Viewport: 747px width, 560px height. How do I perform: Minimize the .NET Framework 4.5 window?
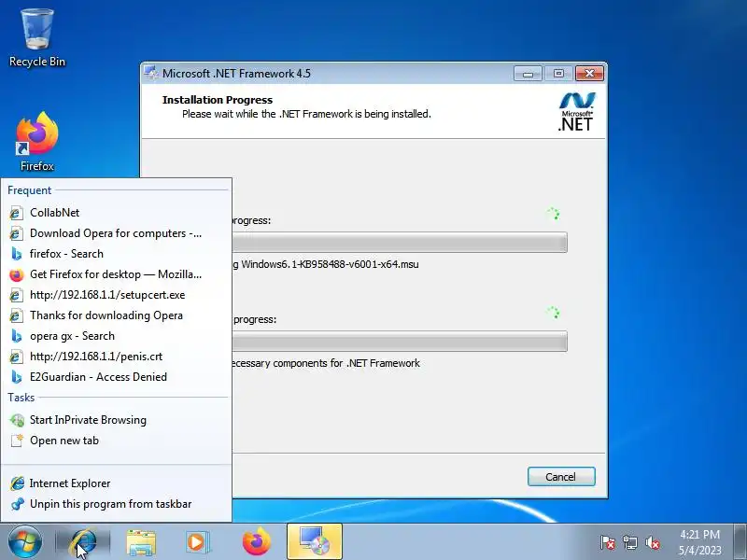tap(528, 74)
